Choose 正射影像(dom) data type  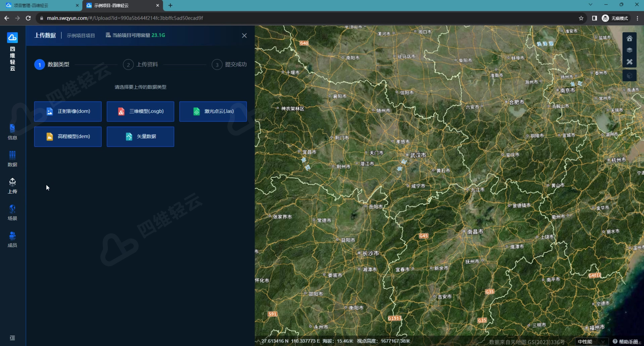pos(68,111)
